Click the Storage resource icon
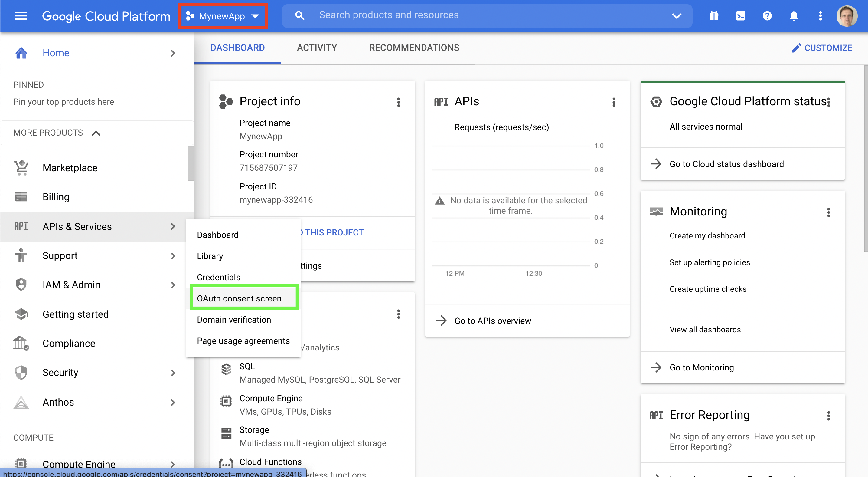Viewport: 868px width, 477px height. pyautogui.click(x=226, y=433)
